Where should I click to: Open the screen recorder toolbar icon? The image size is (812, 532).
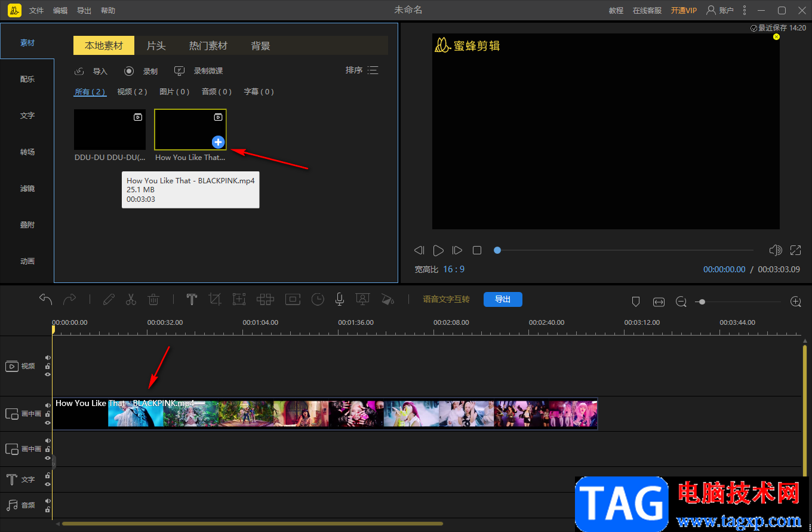coord(362,299)
